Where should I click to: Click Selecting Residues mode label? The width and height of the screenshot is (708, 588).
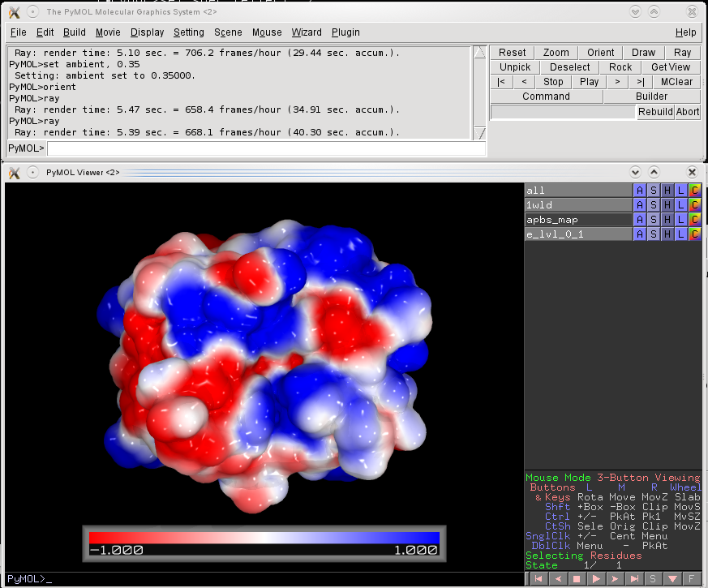click(583, 556)
